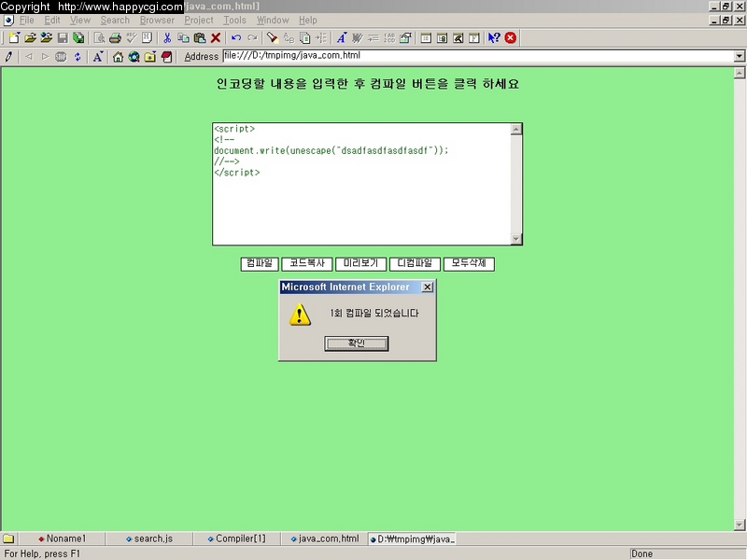Click the Spell Check icon
The height and width of the screenshot is (560, 747).
[x=131, y=38]
